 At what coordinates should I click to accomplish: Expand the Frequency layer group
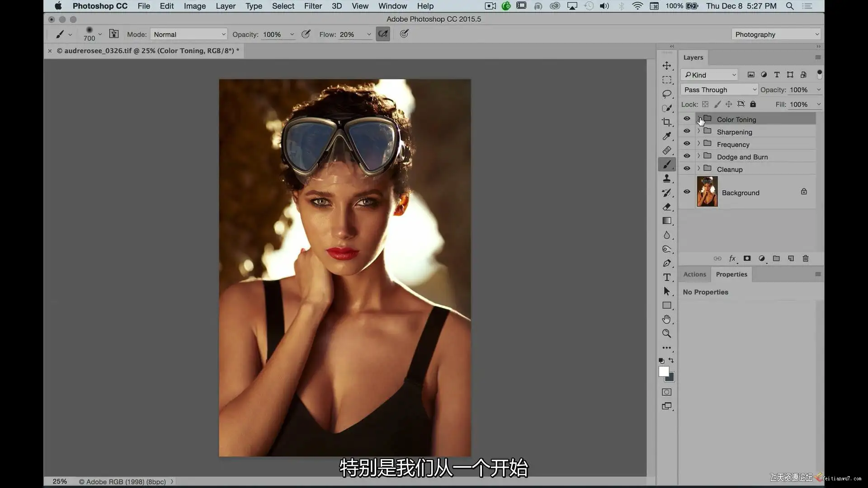(698, 144)
